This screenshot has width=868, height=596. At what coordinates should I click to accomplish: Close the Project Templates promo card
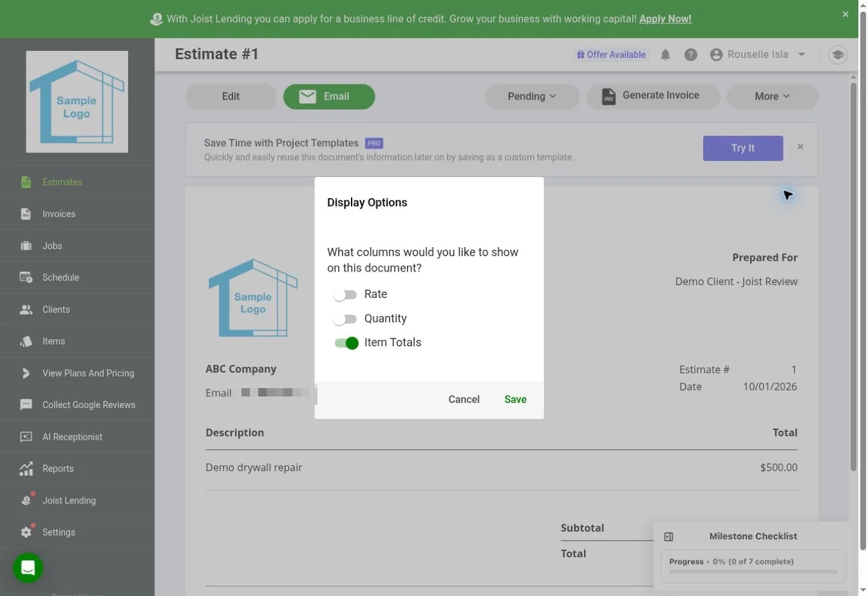[x=800, y=147]
